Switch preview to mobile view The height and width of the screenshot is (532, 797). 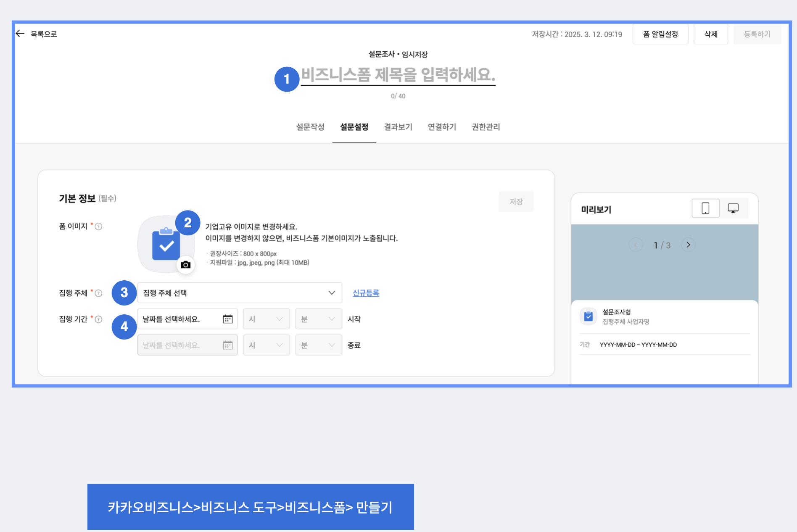(705, 208)
